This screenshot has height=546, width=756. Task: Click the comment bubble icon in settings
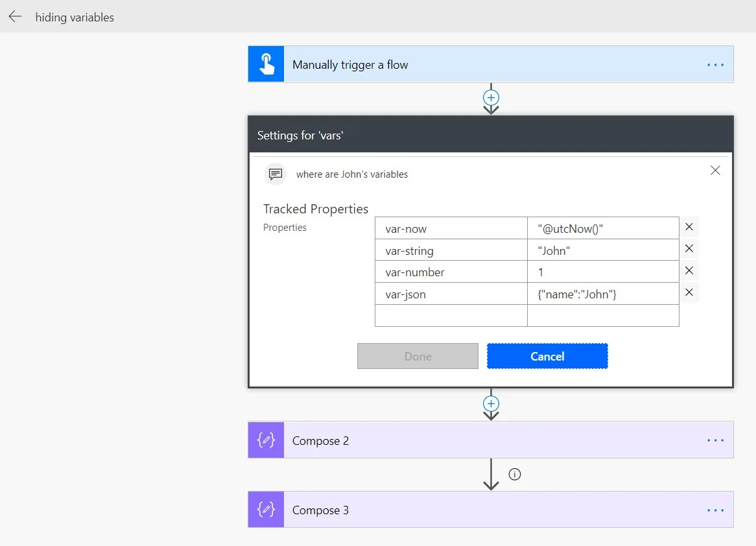[275, 174]
